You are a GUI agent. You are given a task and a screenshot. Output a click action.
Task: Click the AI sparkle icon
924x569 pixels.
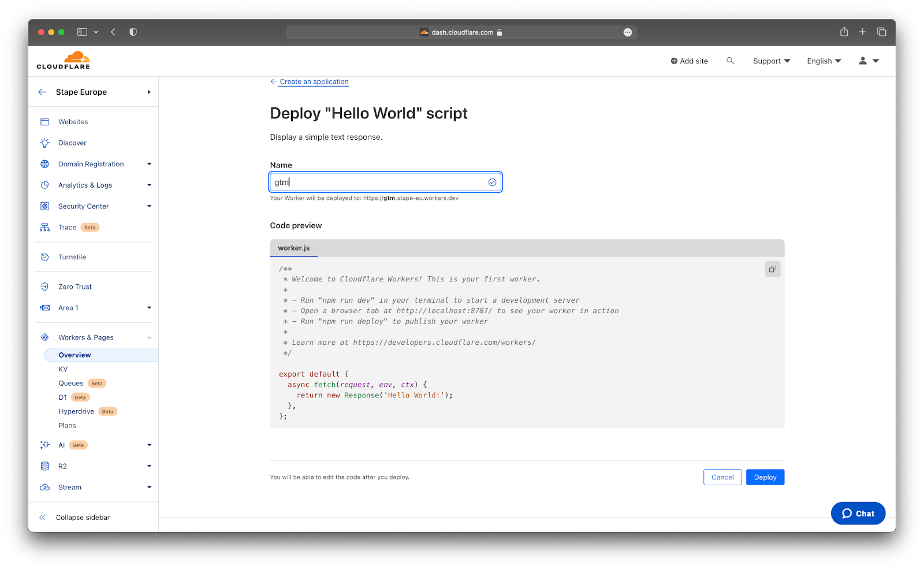pyautogui.click(x=44, y=445)
